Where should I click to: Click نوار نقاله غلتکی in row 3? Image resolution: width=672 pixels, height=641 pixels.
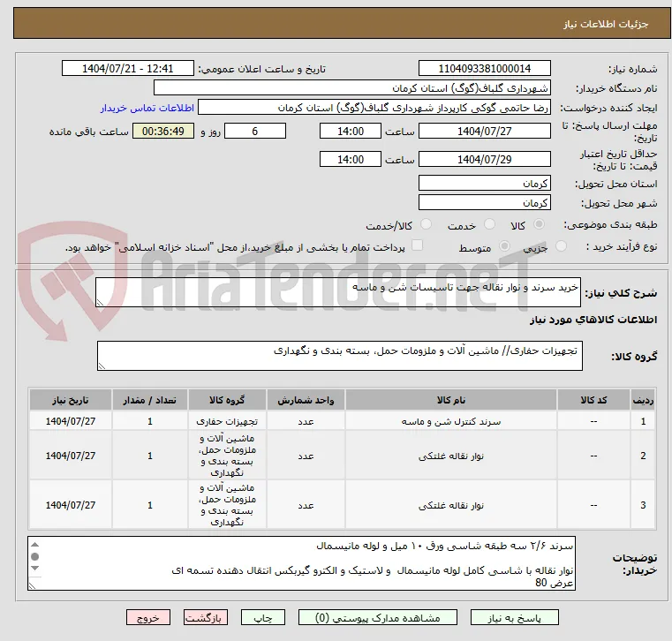(x=451, y=505)
